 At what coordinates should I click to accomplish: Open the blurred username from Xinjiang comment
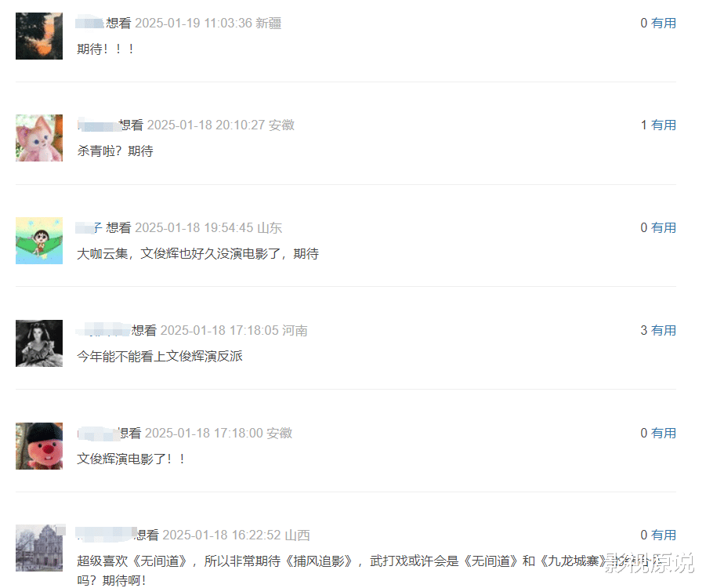[89, 23]
